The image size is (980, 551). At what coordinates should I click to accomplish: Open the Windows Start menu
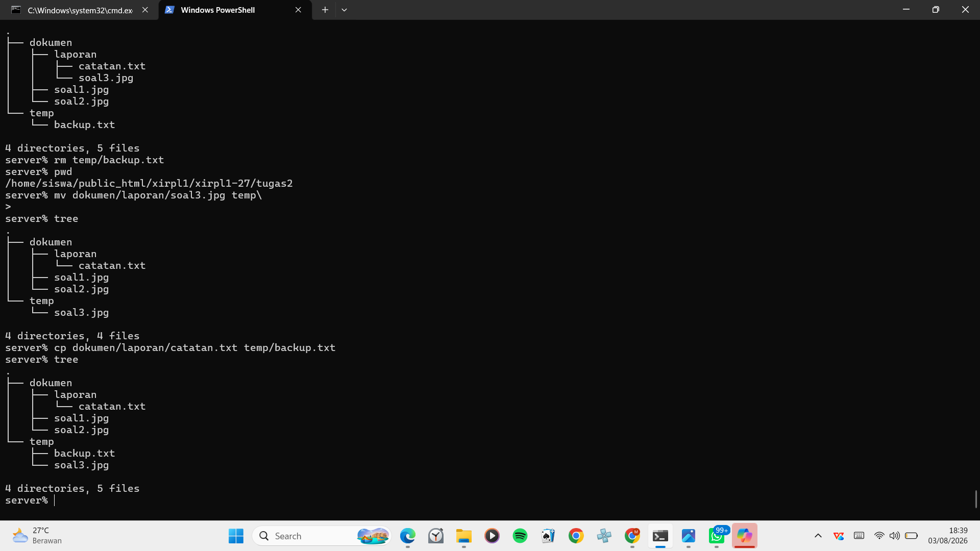coord(236,536)
